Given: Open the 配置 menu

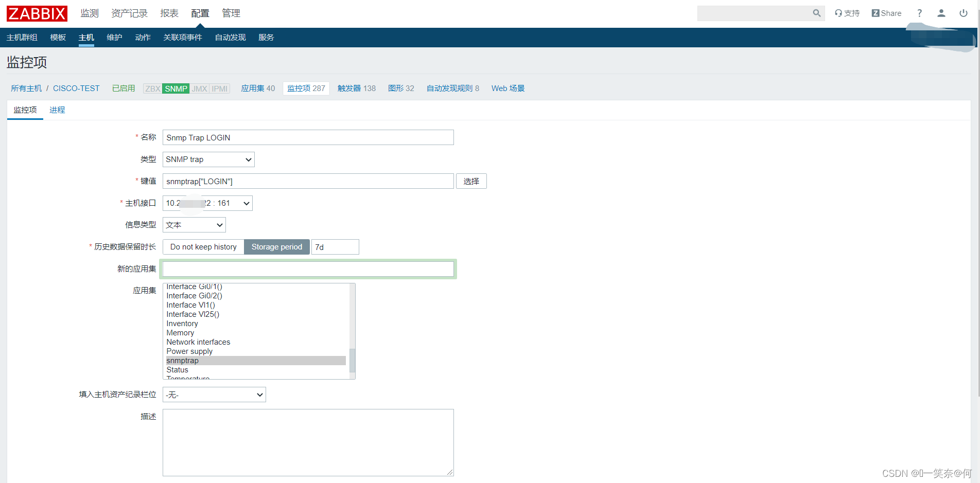Looking at the screenshot, I should coord(200,13).
